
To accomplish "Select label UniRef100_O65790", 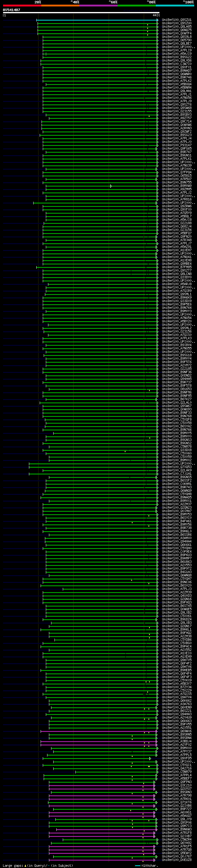I will pos(177,40).
